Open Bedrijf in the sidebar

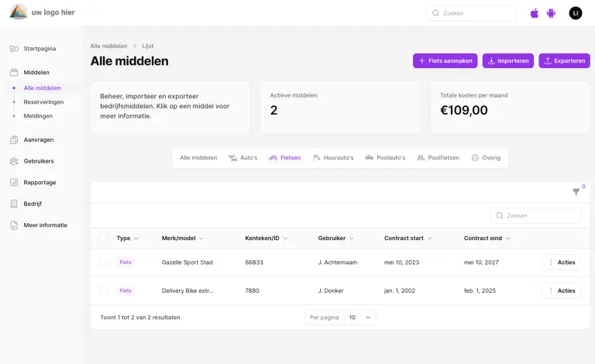click(33, 204)
